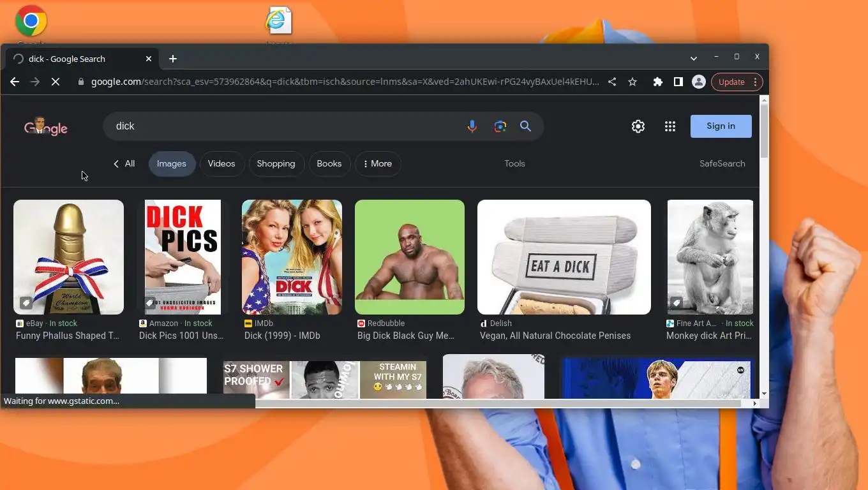Open the Chrome three-dot menu
868x490 pixels.
click(x=755, y=82)
